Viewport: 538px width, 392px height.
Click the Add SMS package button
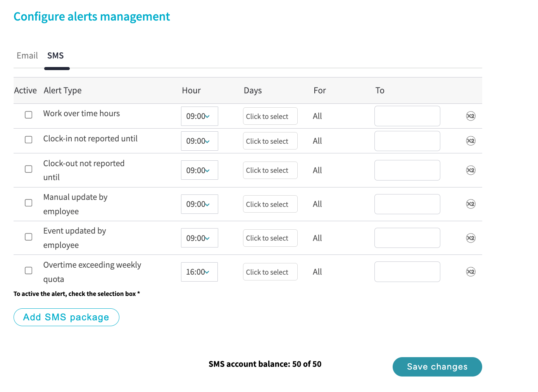(x=66, y=317)
